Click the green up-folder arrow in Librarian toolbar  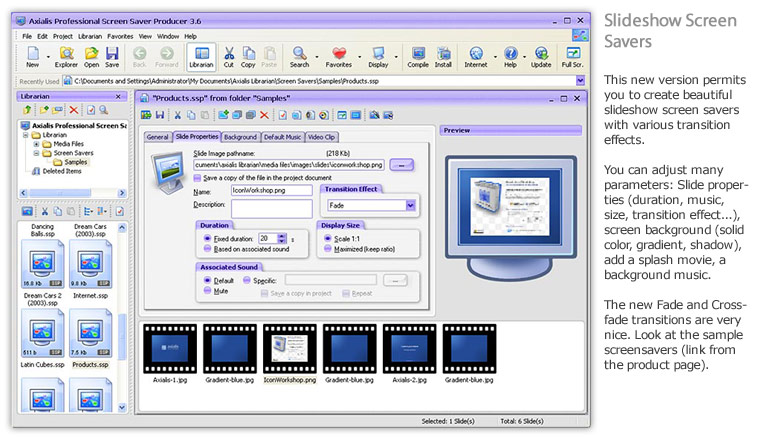27,110
